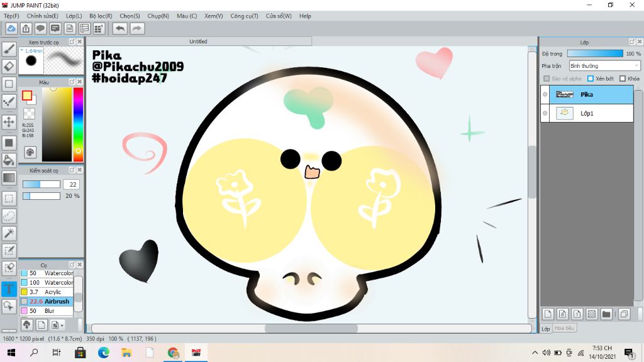This screenshot has height=362, width=644.
Task: Click the document page icon in top toolbar
Action: [70, 28]
